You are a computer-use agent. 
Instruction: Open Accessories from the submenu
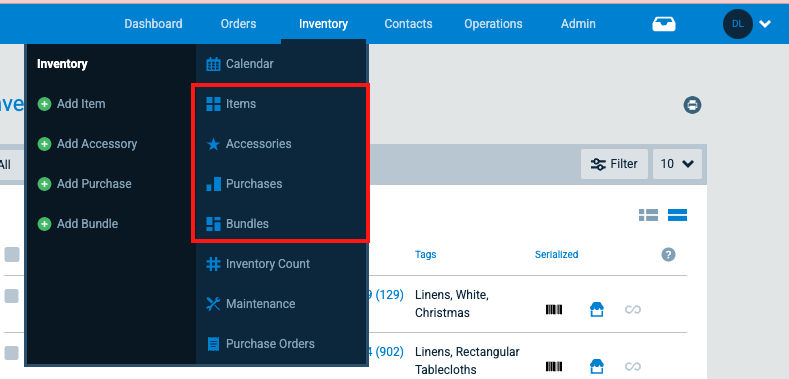[259, 144]
